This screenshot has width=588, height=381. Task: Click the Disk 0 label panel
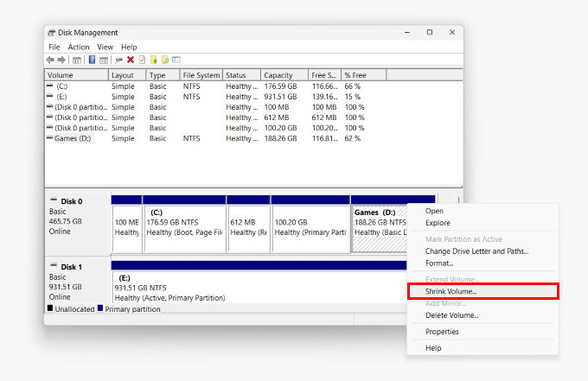[78, 224]
